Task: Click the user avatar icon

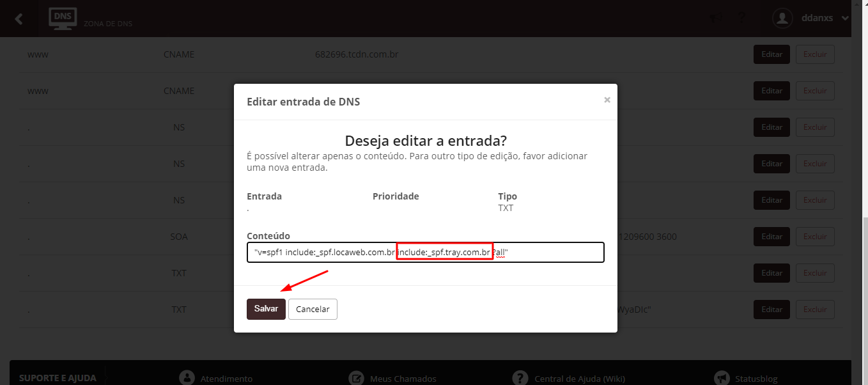Action: [x=783, y=18]
